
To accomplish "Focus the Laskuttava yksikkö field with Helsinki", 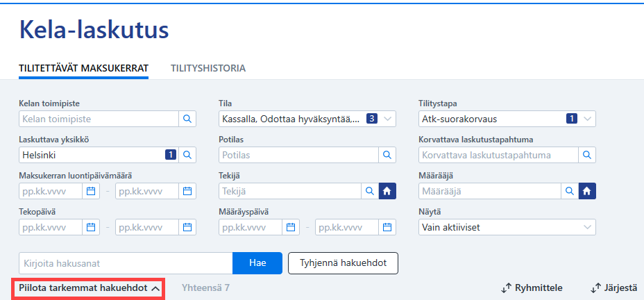I will pos(99,155).
